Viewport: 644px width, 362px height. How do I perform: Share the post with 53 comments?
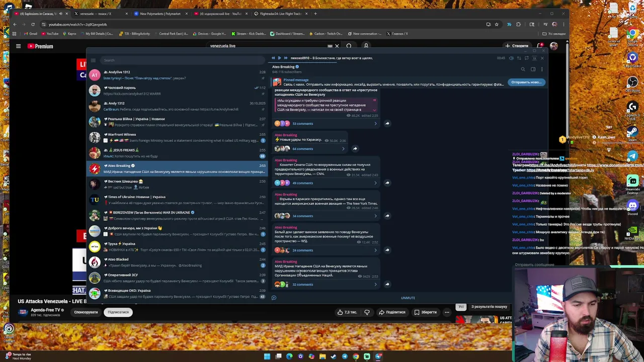tap(387, 123)
